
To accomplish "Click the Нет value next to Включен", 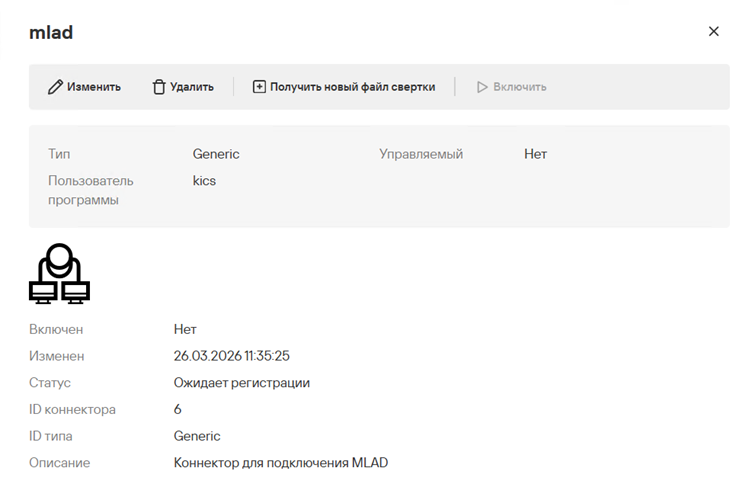I will [185, 329].
